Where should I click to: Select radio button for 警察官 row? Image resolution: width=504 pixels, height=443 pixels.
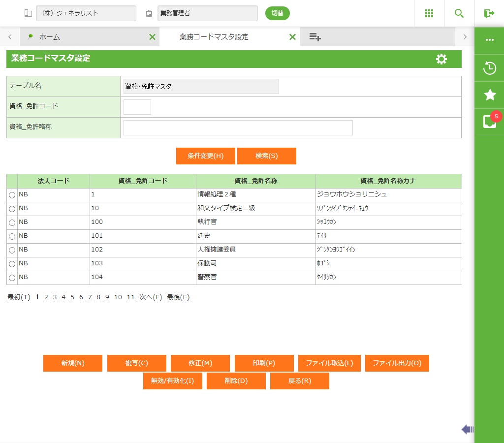(x=12, y=278)
